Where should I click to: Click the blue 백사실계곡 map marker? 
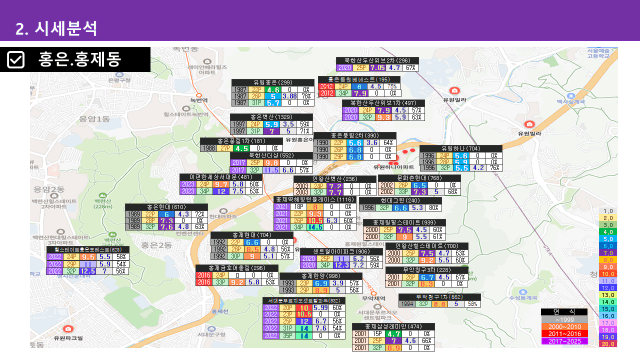[x=571, y=96]
